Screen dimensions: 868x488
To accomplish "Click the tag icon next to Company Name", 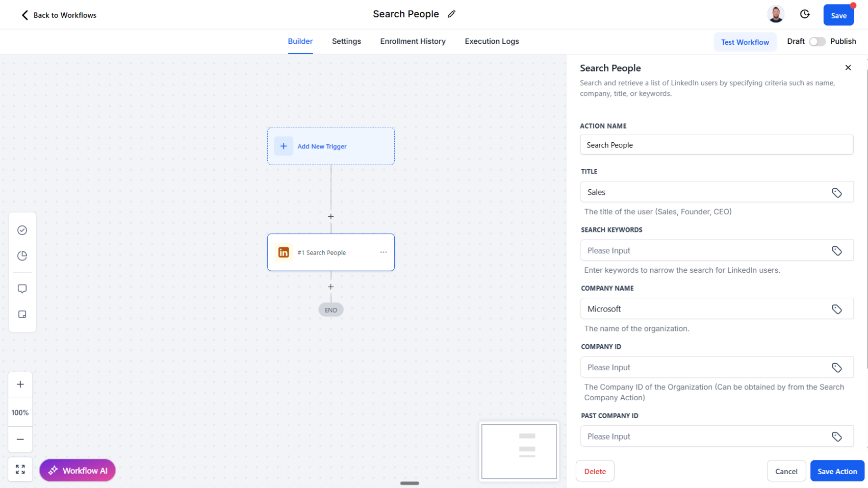I will coord(836,309).
